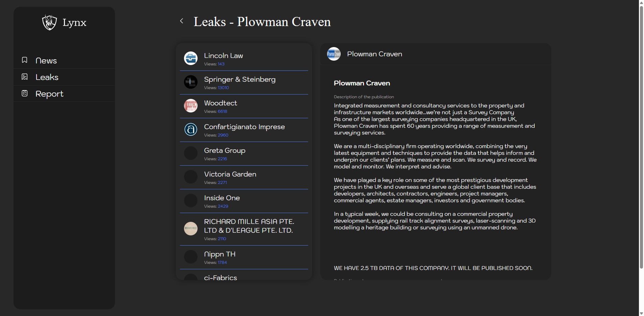Click the Woodtect red logo avatar
The image size is (644, 316).
191,106
